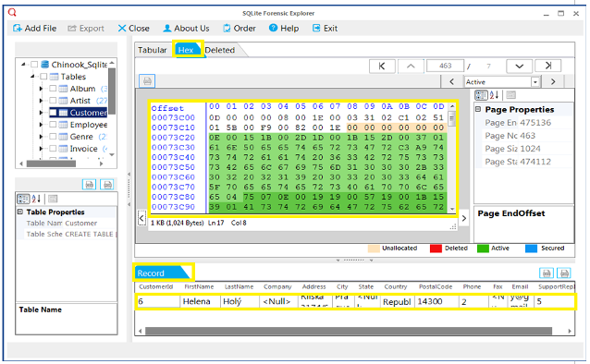Click alphabetical sort icon in Table Properties

(x=36, y=199)
